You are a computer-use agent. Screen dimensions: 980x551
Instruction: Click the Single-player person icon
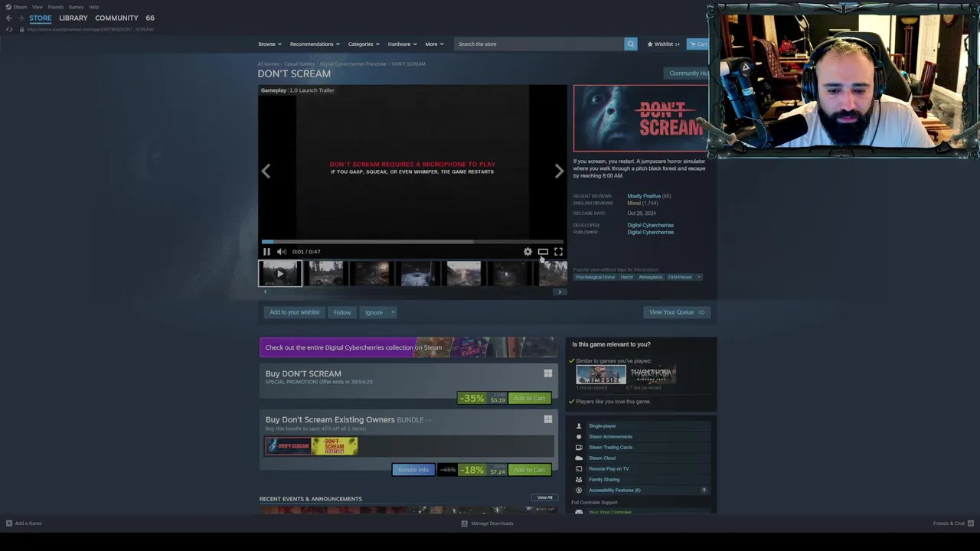(x=579, y=425)
